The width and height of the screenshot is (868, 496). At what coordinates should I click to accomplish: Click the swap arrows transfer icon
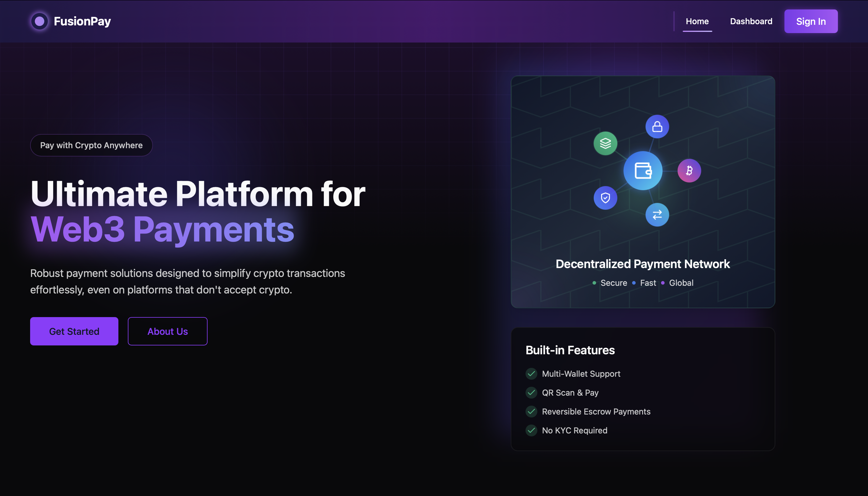click(657, 215)
